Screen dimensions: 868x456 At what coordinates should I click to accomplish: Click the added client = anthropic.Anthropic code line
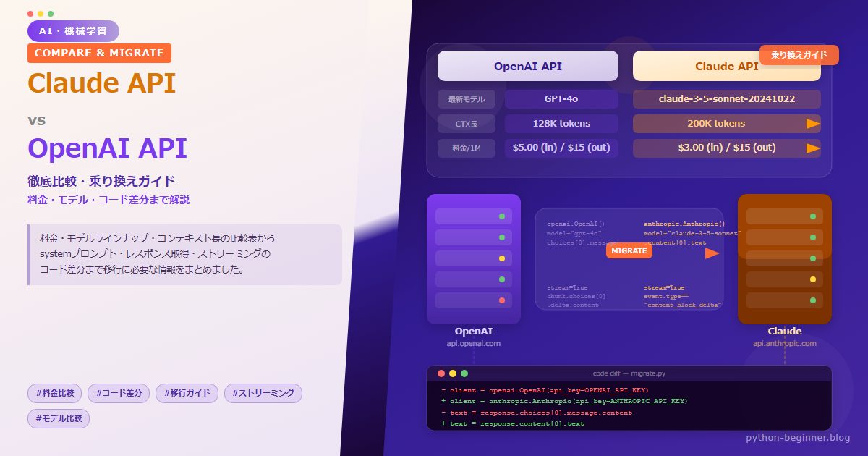coord(564,401)
